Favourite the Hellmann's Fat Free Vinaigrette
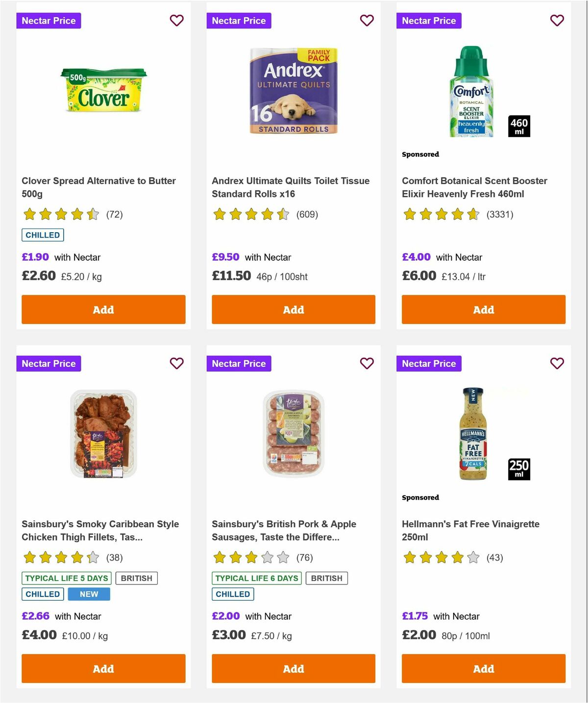 pos(557,364)
